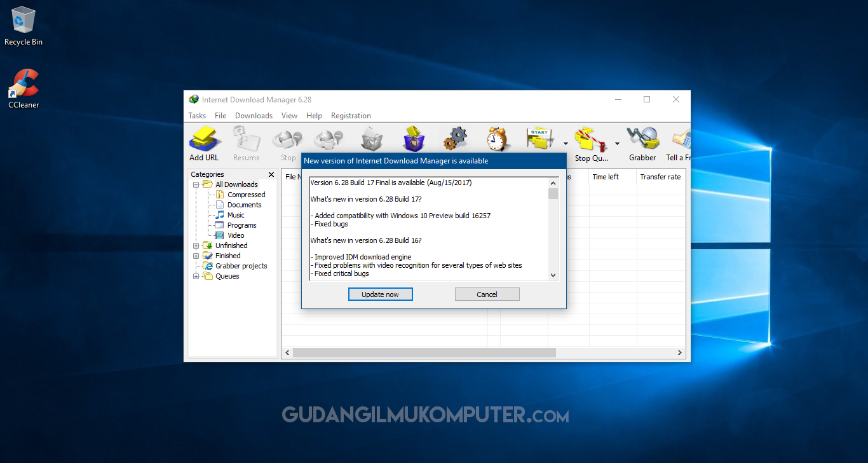Image resolution: width=868 pixels, height=463 pixels.
Task: Click the Add URL toolbar icon
Action: pos(204,139)
